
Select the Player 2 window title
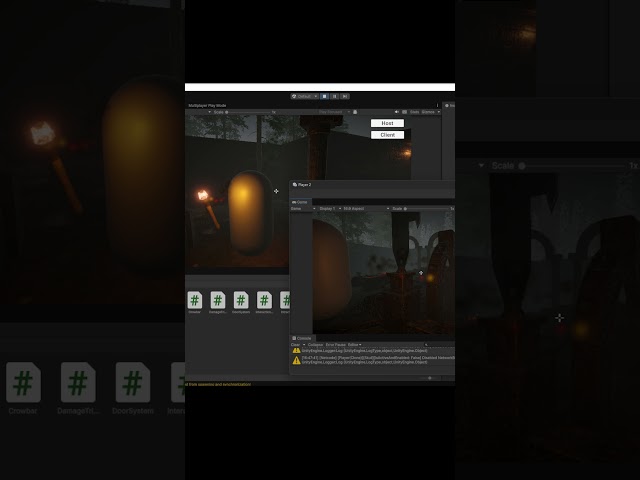pyautogui.click(x=304, y=184)
